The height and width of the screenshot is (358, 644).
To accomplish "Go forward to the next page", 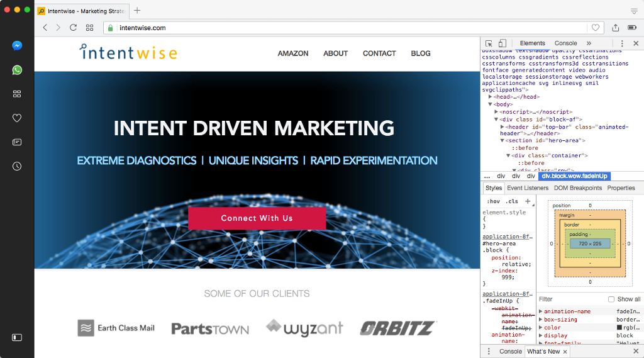I will (58, 28).
